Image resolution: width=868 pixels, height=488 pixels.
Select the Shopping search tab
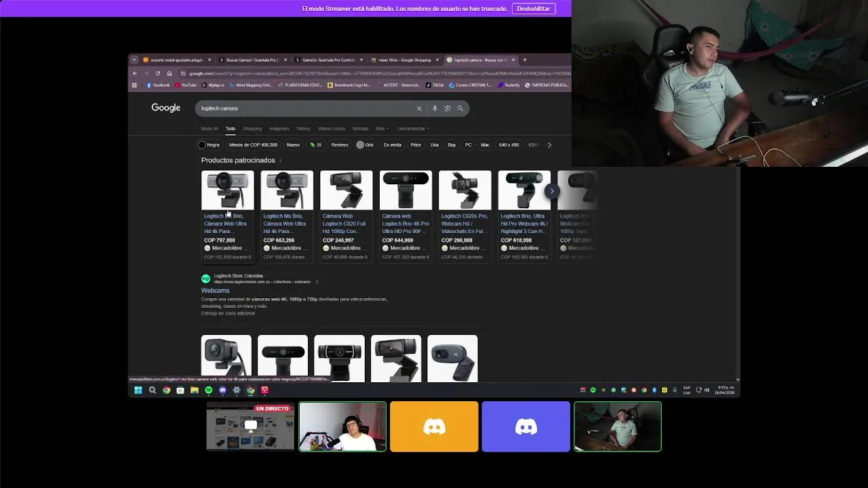coord(252,129)
